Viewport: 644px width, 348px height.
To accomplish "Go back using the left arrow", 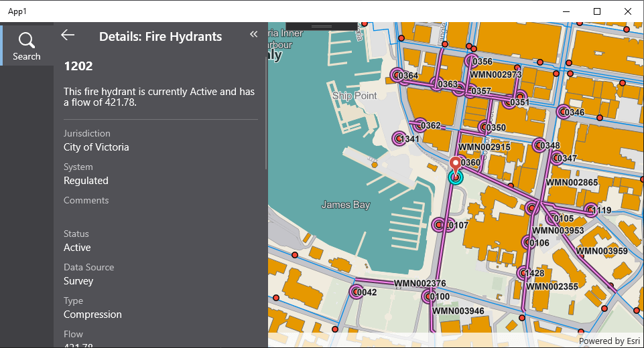I will pos(68,35).
